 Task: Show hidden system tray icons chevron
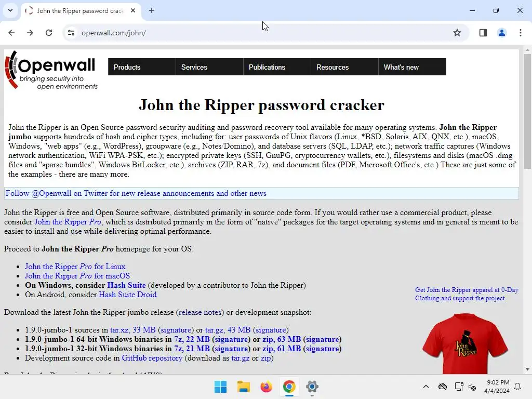point(426,387)
